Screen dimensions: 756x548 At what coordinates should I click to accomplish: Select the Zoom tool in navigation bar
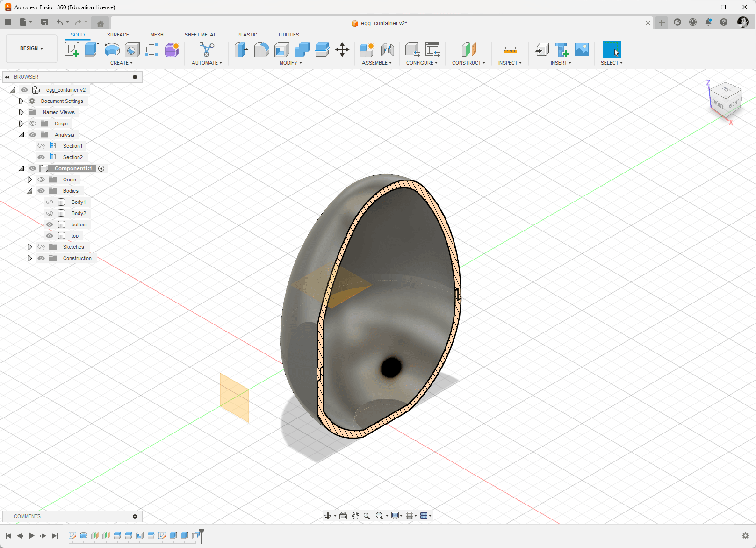[367, 516]
